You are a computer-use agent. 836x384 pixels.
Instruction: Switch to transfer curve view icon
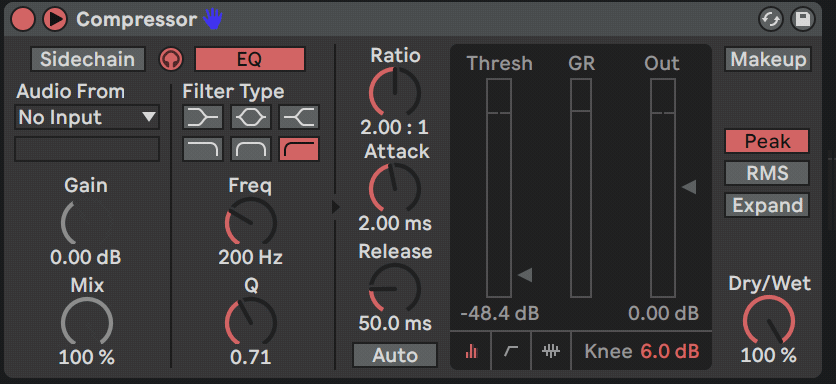click(x=511, y=350)
